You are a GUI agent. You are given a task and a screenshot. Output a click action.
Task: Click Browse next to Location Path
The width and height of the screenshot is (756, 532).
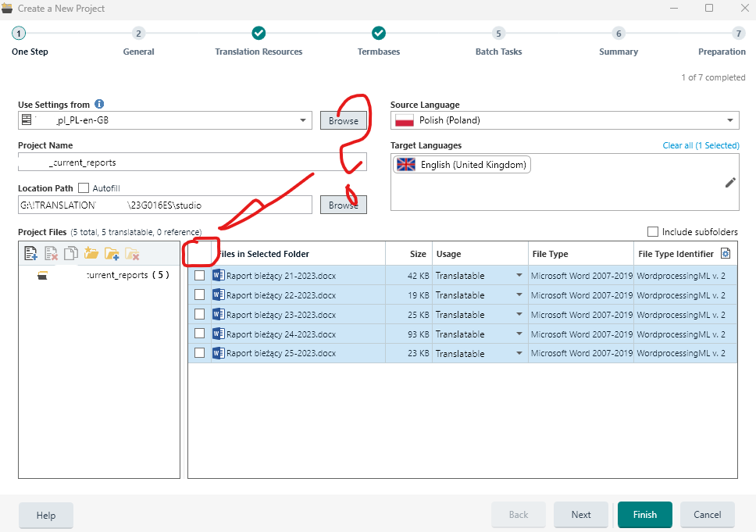(344, 205)
